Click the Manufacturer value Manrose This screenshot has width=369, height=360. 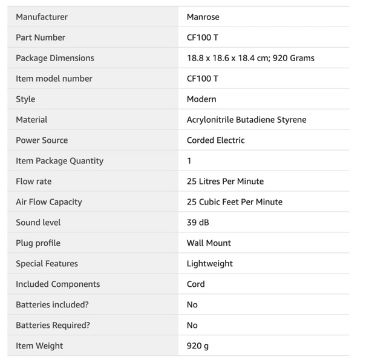[x=203, y=17]
